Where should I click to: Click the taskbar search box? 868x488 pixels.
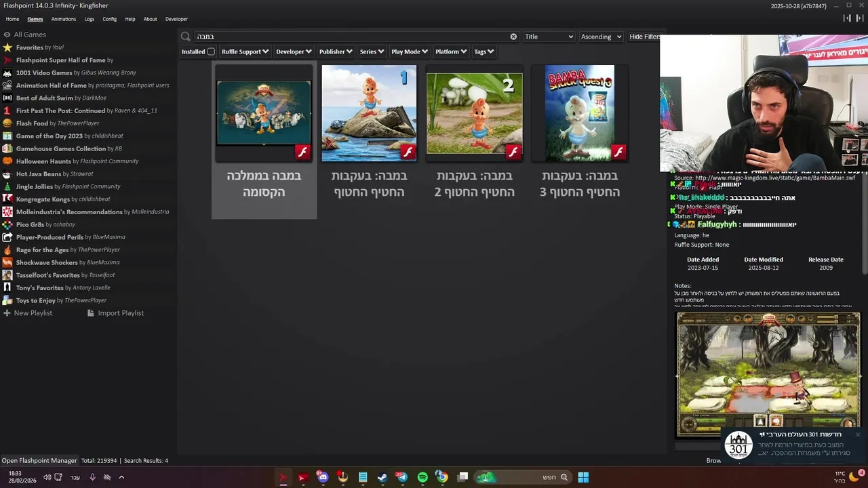tap(521, 477)
